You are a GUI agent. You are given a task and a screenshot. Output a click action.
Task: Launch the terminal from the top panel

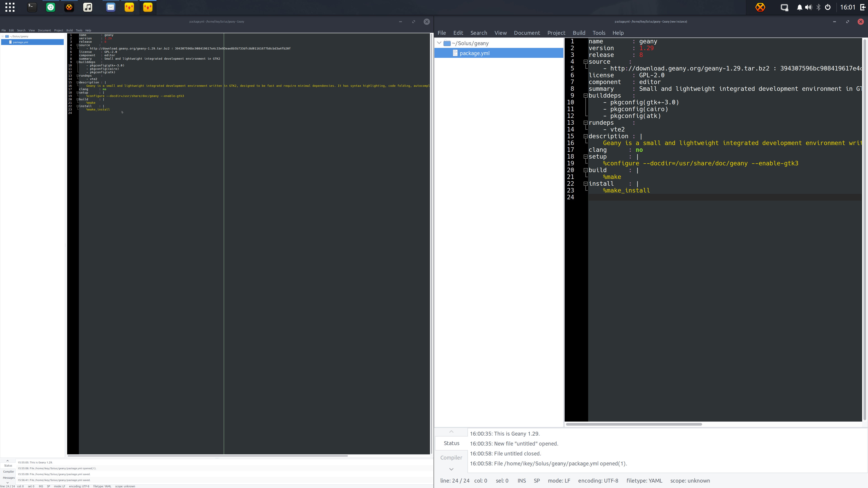click(x=32, y=7)
